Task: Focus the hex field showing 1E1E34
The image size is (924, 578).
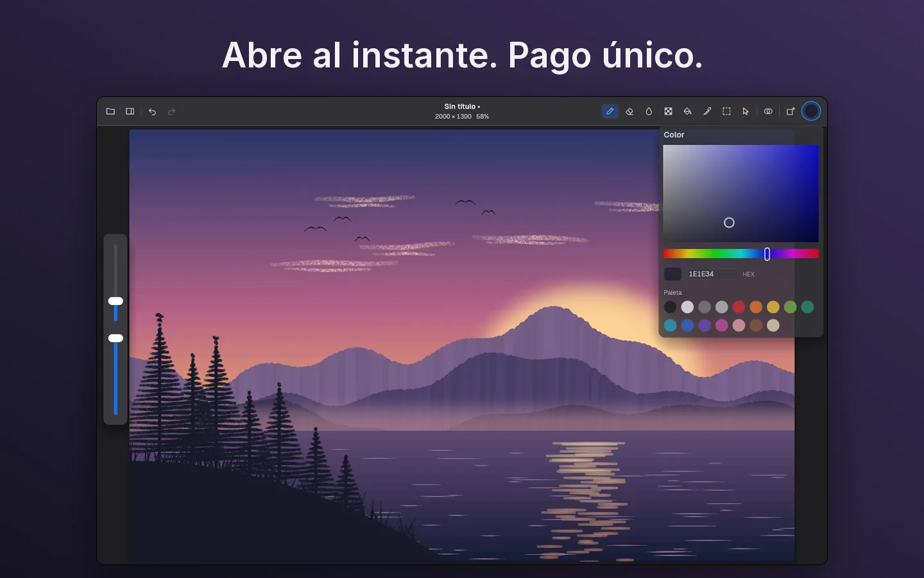Action: coord(712,274)
